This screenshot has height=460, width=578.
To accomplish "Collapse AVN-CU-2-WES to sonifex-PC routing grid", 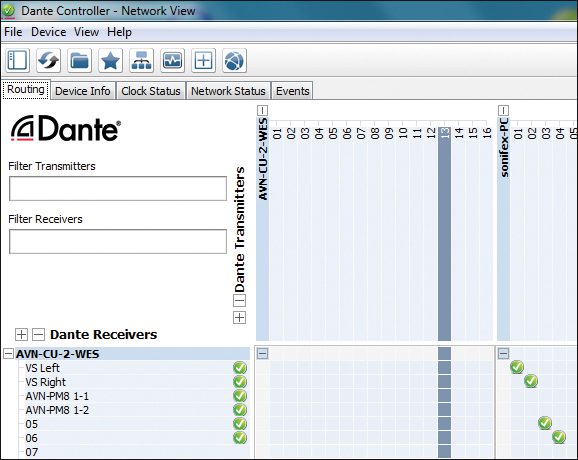I will click(504, 354).
